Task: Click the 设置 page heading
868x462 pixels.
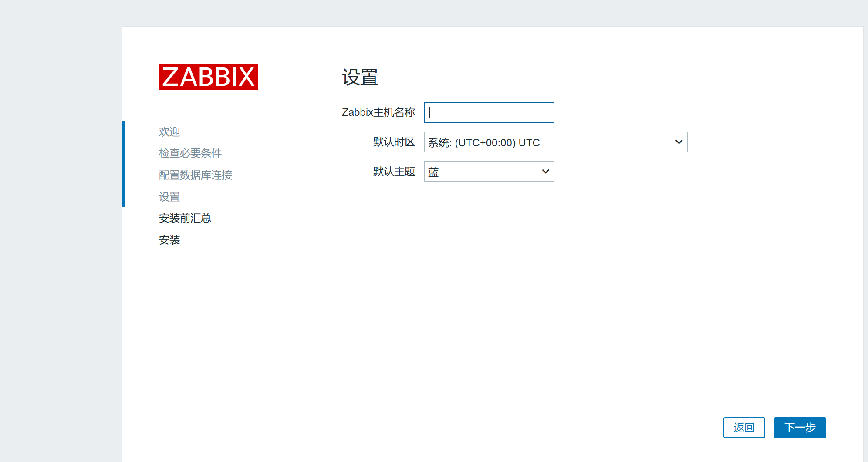Action: click(x=360, y=78)
